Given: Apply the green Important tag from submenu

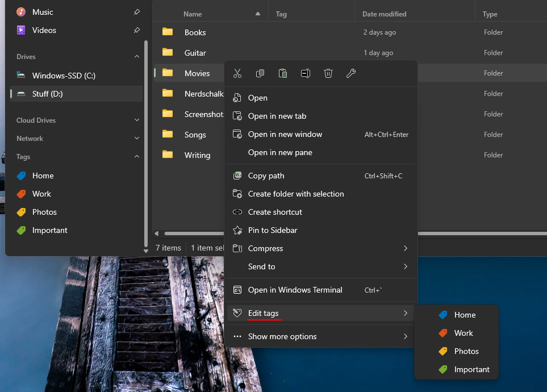Looking at the screenshot, I should click(x=471, y=369).
